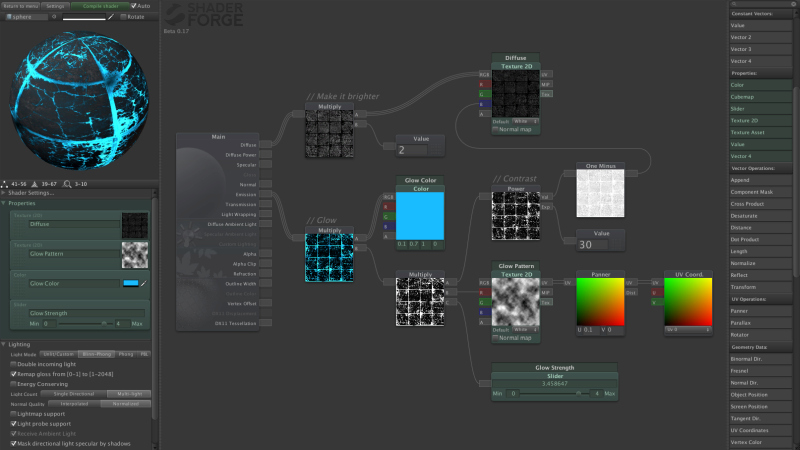The width and height of the screenshot is (800, 450).
Task: Enable the Energy Conserving option
Action: [x=13, y=384]
